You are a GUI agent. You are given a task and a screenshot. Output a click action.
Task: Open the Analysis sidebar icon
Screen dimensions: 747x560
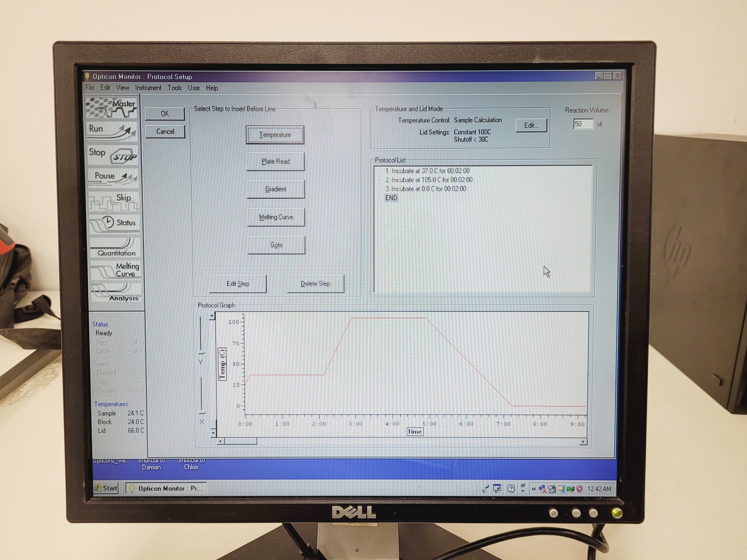click(x=116, y=293)
